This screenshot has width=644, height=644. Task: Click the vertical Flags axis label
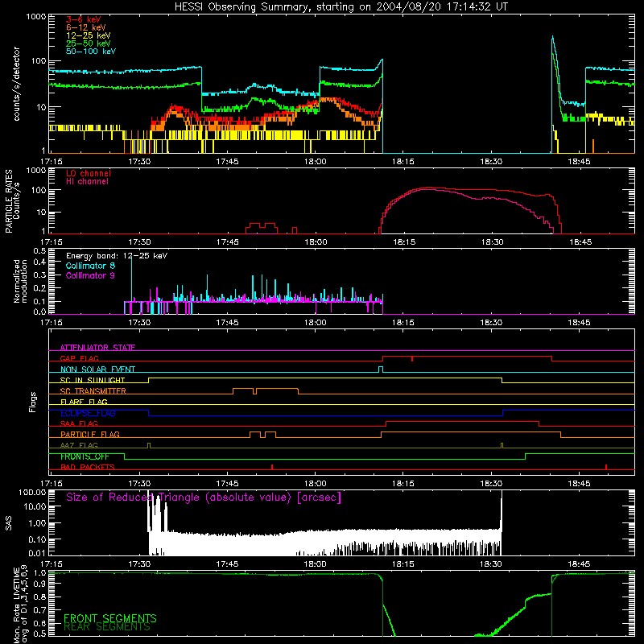tap(33, 402)
